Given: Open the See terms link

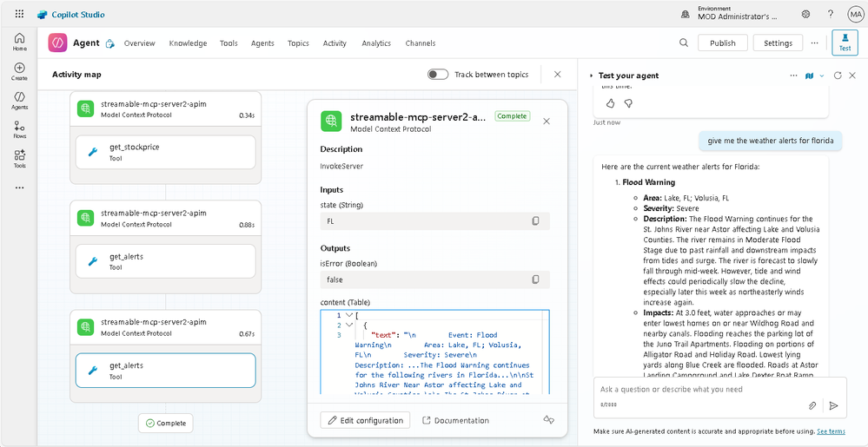Looking at the screenshot, I should pyautogui.click(x=831, y=431).
